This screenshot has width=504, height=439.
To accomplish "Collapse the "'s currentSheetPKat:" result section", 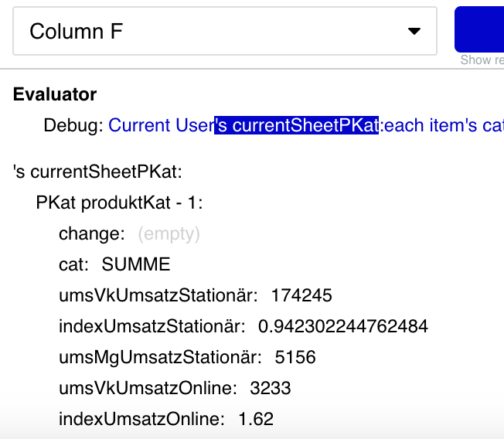I will [97, 172].
